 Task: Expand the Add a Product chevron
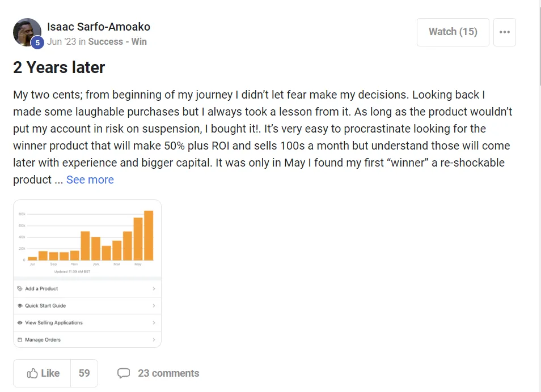(154, 289)
